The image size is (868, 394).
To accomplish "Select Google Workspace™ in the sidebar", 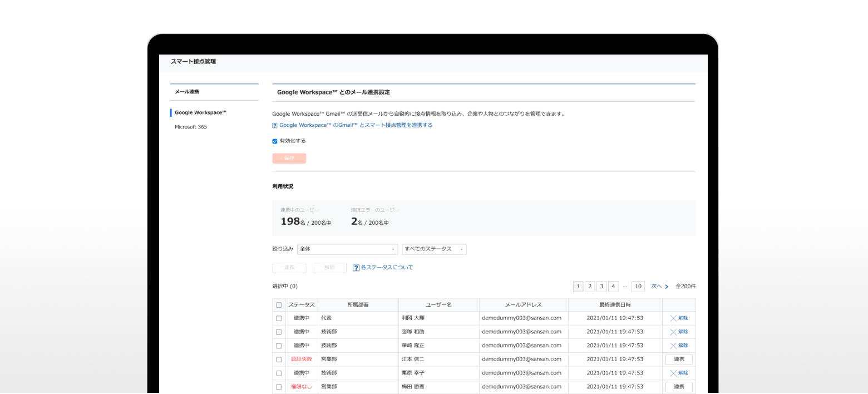I will tap(201, 112).
